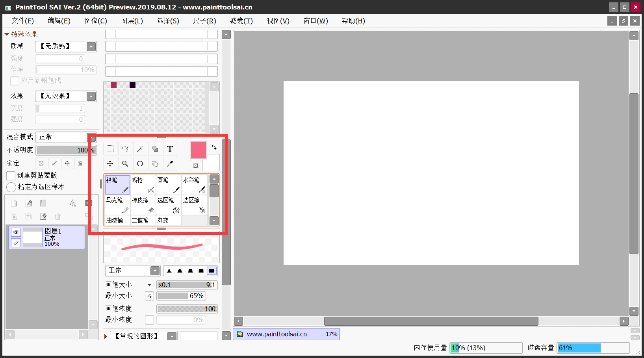Image resolution: width=644 pixels, height=358 pixels.
Task: Toggle the pencil edit box on 图层1
Action: pos(16,243)
